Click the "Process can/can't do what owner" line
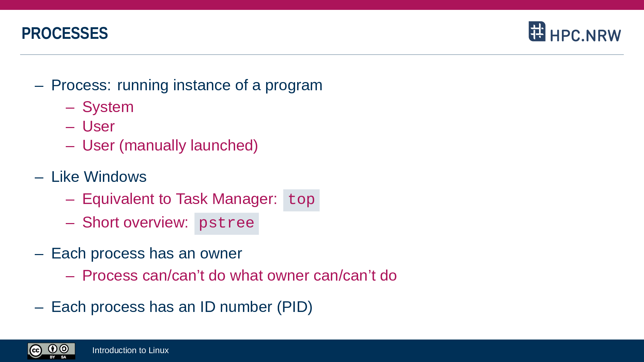This screenshot has height=362, width=644. pyautogui.click(x=239, y=276)
